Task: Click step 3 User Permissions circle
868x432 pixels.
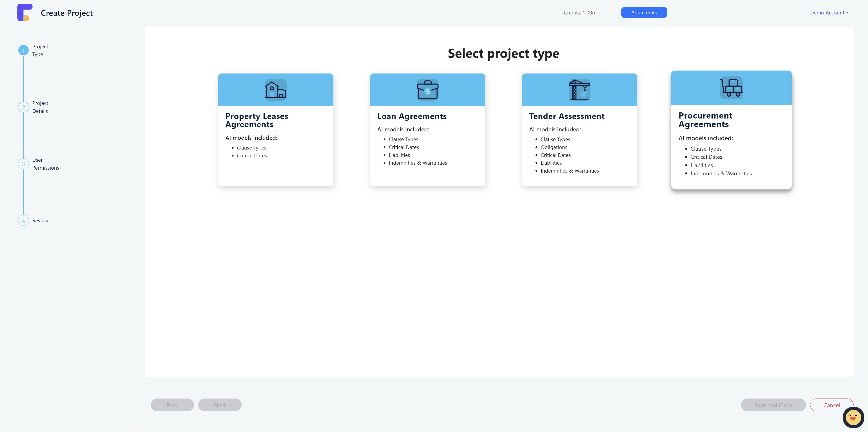Action: click(23, 164)
